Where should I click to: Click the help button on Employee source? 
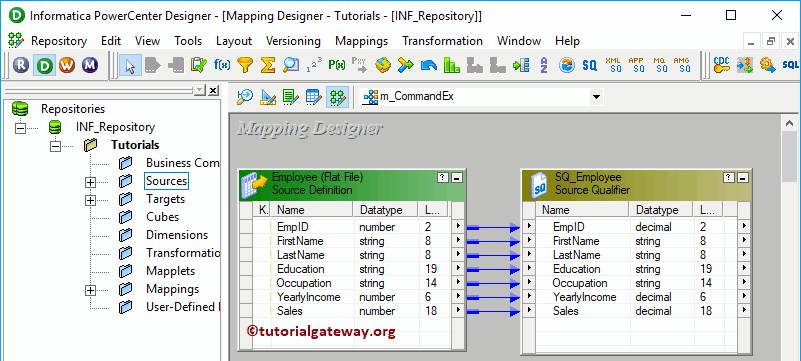click(x=443, y=177)
